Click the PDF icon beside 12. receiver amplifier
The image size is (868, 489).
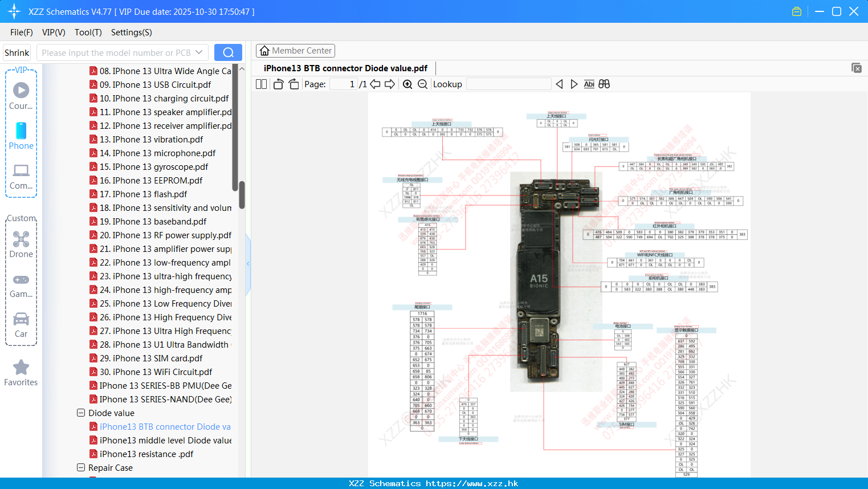pyautogui.click(x=93, y=126)
